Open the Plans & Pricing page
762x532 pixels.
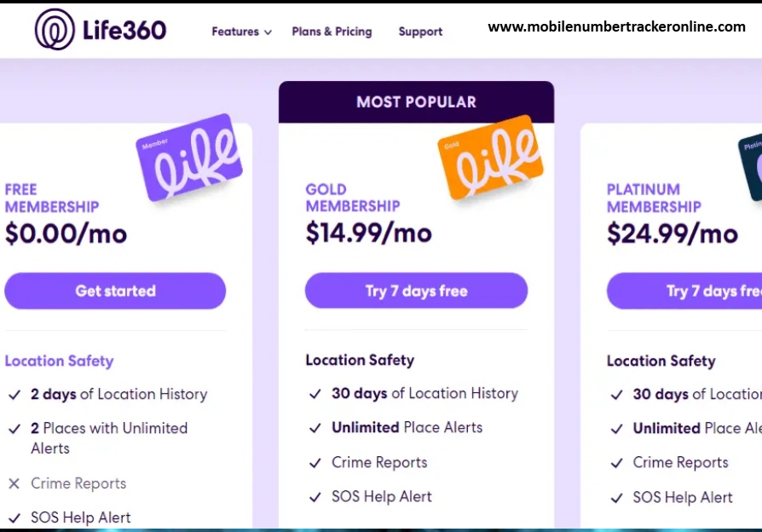[x=332, y=32]
